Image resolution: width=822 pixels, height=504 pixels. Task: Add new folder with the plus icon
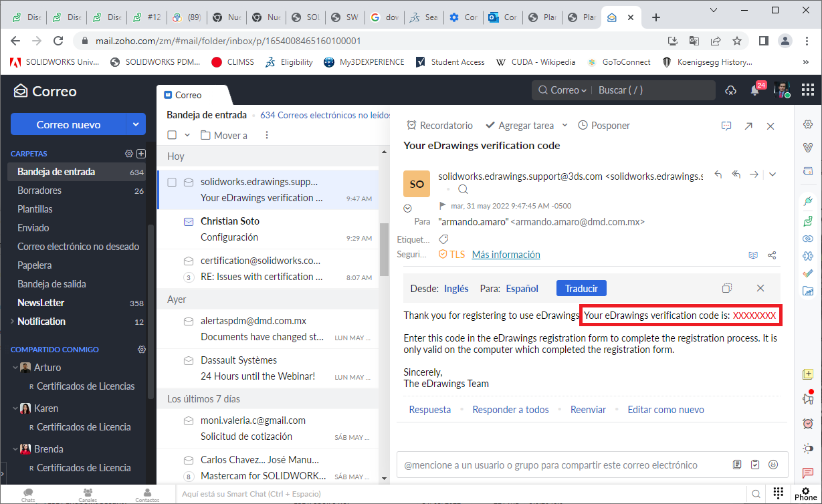(x=141, y=154)
